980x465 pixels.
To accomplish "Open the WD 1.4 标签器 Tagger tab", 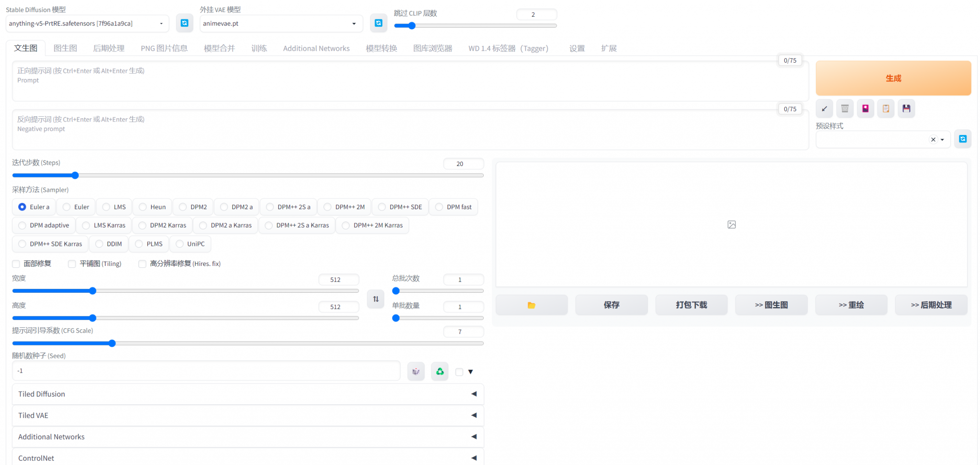I will [507, 48].
